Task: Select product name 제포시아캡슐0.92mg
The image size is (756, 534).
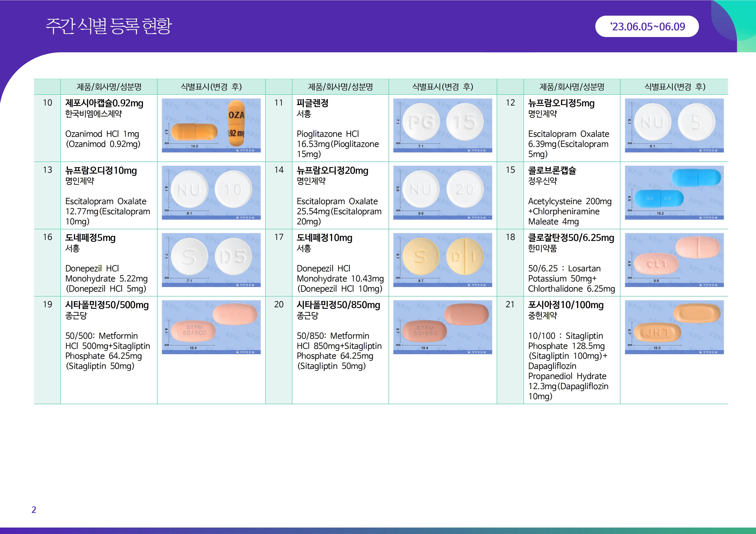Action: (x=104, y=103)
